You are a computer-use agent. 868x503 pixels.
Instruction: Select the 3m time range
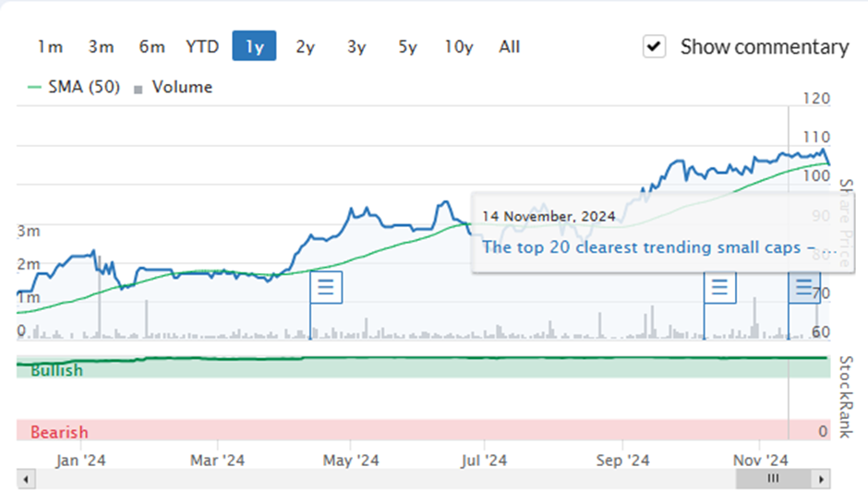click(101, 46)
